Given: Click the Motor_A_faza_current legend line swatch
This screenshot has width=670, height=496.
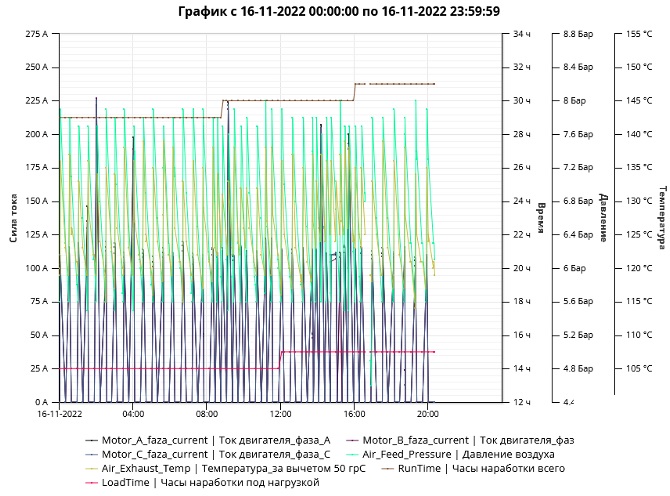Looking at the screenshot, I should 91,440.
